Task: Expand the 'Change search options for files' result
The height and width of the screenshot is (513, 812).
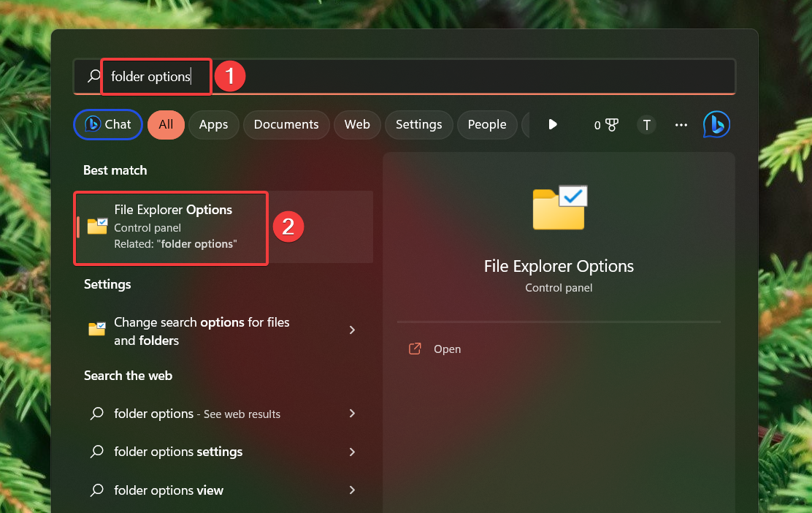Action: click(352, 330)
